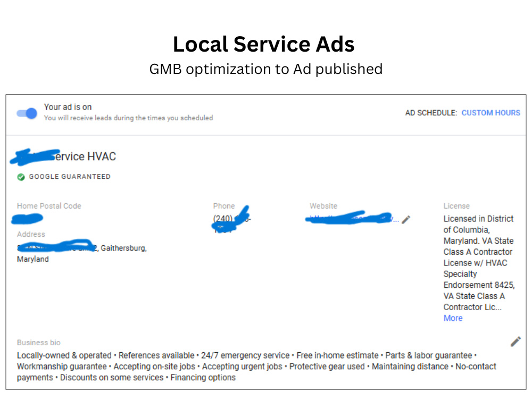
Task: Click the 'Business bio' label
Action: coord(39,342)
